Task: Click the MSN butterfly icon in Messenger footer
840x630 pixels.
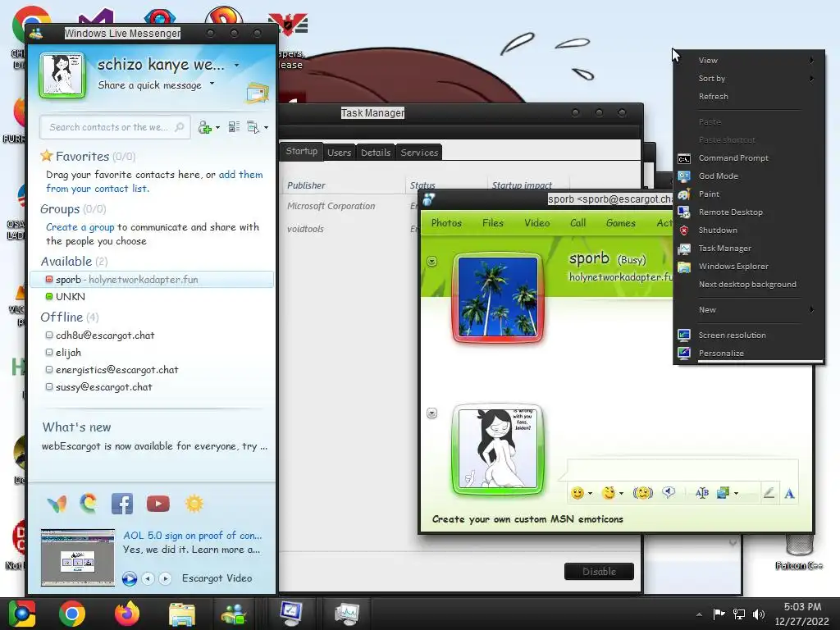Action: (x=57, y=504)
